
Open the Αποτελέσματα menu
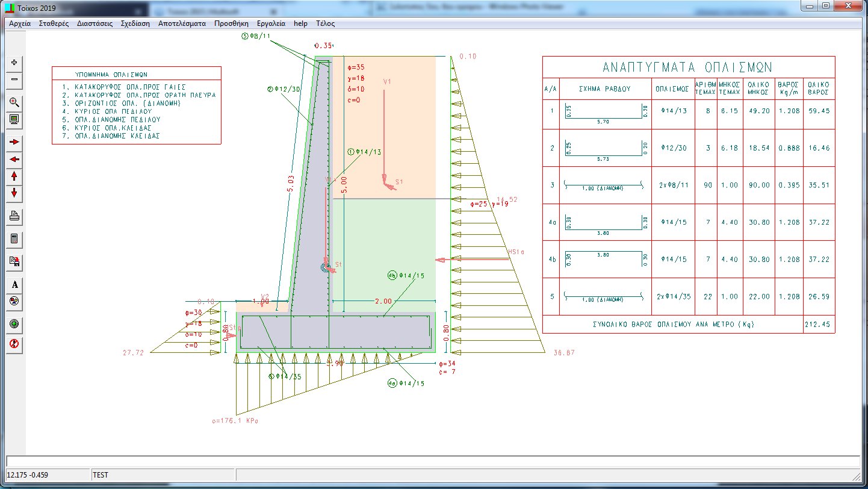click(182, 23)
